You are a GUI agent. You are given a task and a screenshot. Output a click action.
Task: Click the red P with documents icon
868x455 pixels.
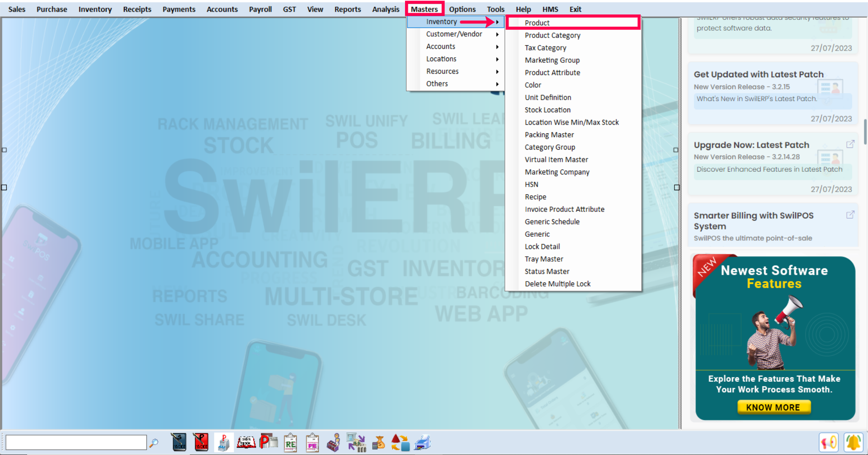click(269, 442)
